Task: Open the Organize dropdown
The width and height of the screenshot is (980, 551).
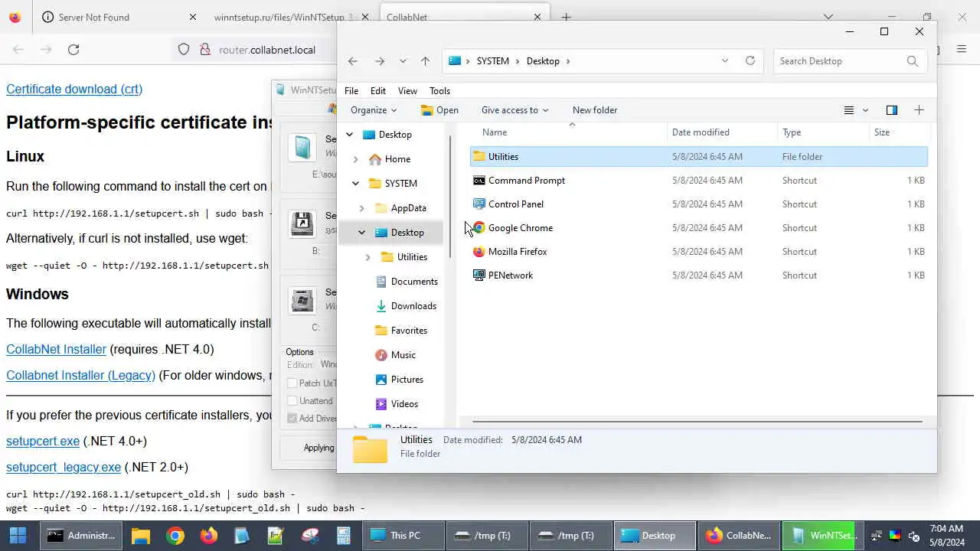Action: pos(374,110)
